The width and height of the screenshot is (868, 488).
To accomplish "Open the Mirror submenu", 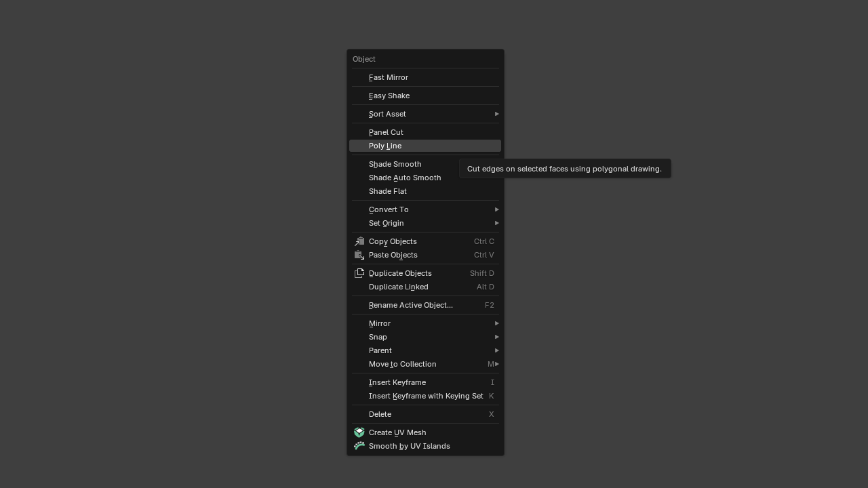I will pyautogui.click(x=380, y=323).
